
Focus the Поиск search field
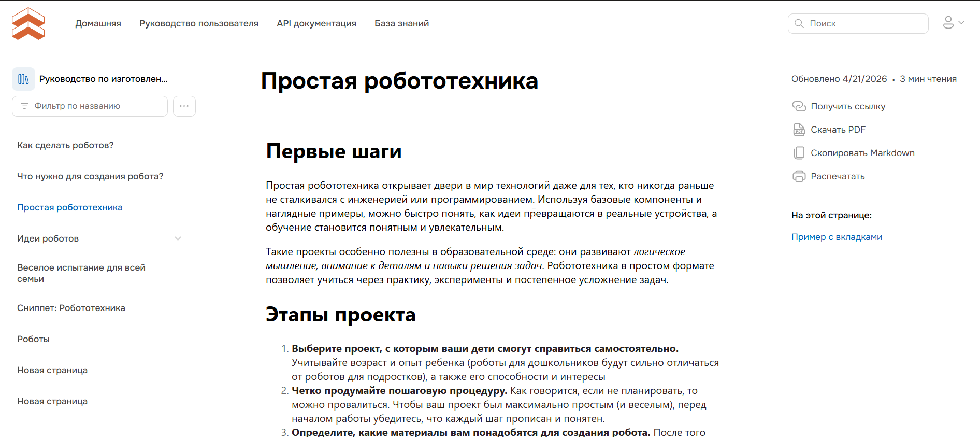click(858, 23)
